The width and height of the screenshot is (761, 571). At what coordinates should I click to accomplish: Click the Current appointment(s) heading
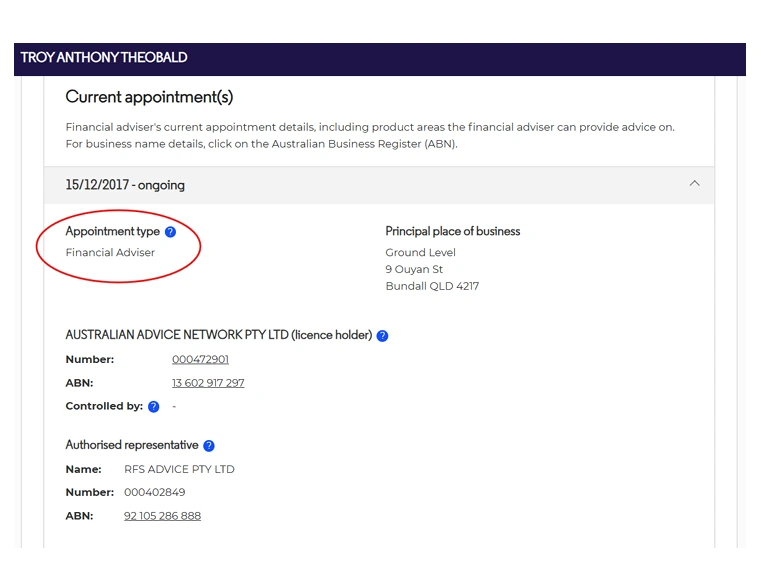point(149,97)
